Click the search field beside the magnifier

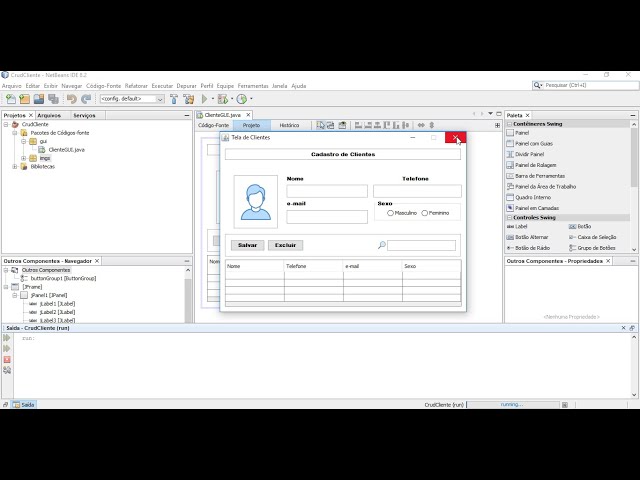(421, 245)
